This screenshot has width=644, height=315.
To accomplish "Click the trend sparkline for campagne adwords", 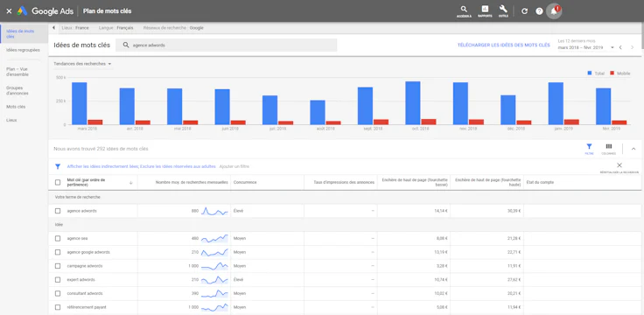I will click(x=214, y=266).
